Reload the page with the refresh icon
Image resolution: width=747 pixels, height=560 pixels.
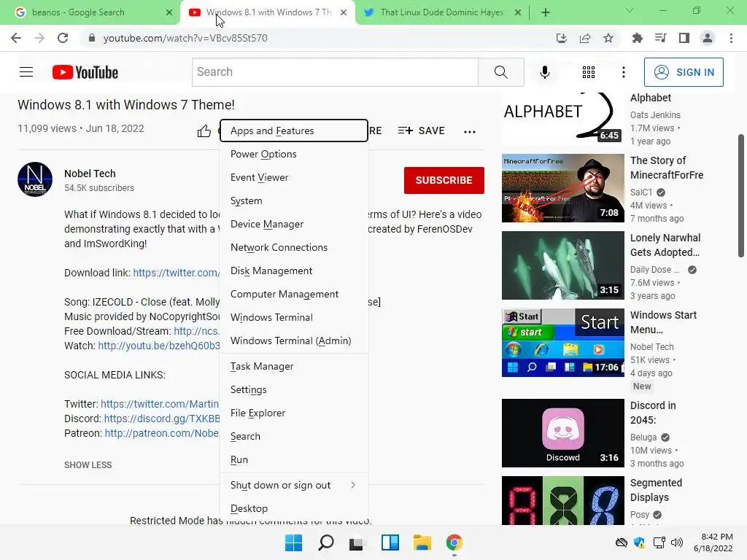tap(63, 38)
